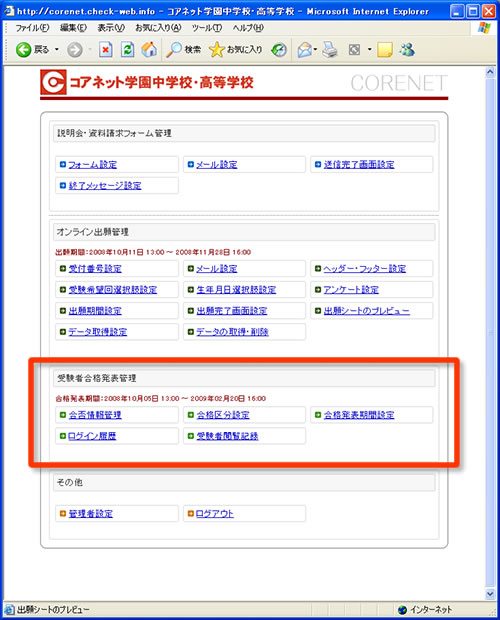The height and width of the screenshot is (620, 500).
Task: Click the Print icon
Action: 330,50
